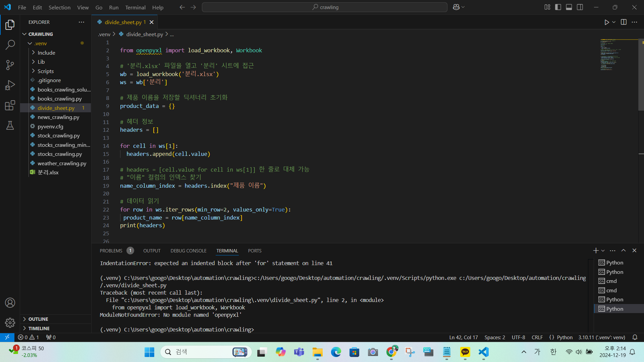Viewport: 644px width, 362px height.
Task: Select Python interpreter 3.10.11 in status bar
Action: pyautogui.click(x=602, y=337)
